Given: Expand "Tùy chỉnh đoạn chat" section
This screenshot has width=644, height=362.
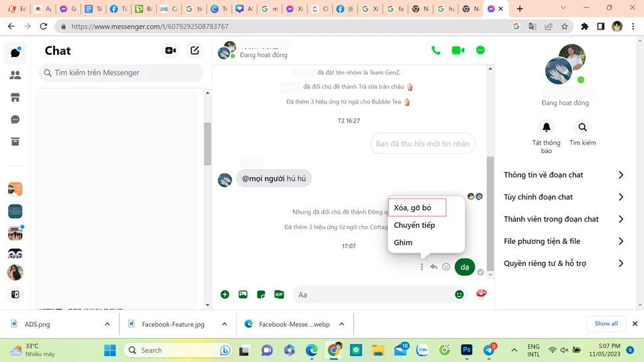Looking at the screenshot, I should [564, 197].
